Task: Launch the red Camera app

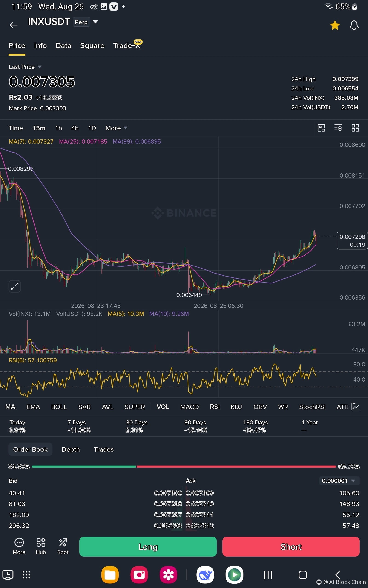Action: pos(139,575)
